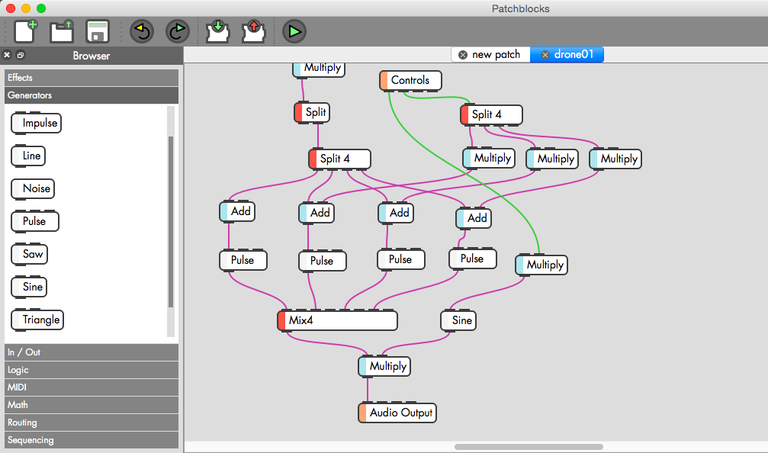Select the Impulse generator block
The width and height of the screenshot is (768, 453).
36,123
